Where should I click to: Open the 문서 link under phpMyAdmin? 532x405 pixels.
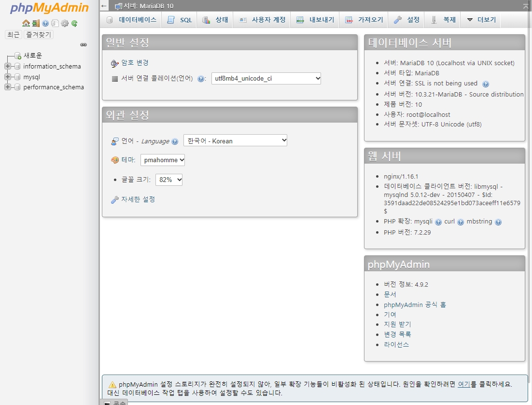point(390,294)
